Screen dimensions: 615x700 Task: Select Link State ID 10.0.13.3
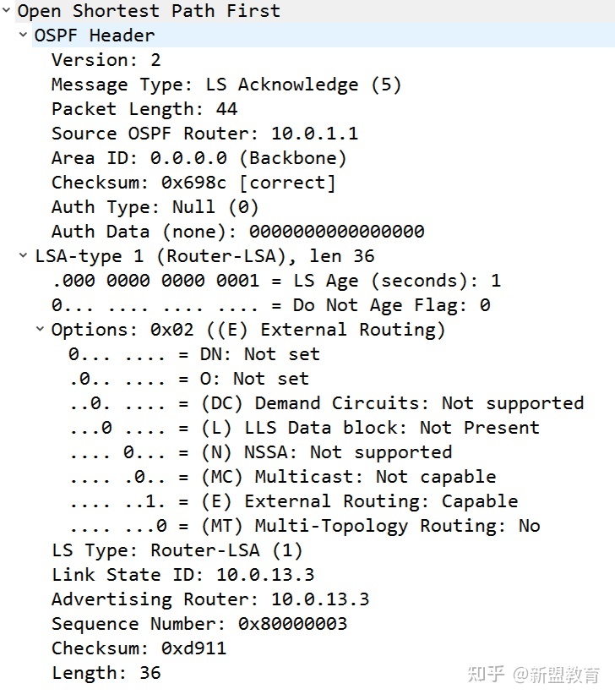(182, 575)
